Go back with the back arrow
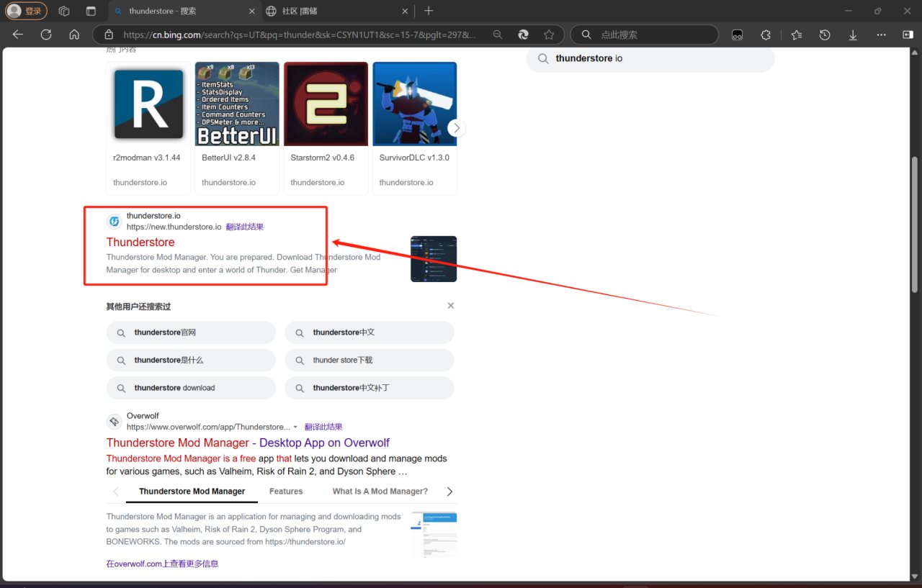Image resolution: width=922 pixels, height=588 pixels. point(18,35)
